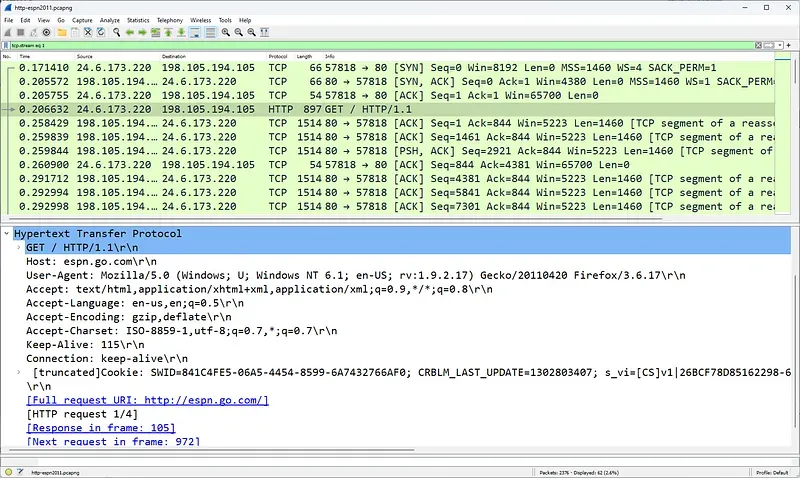The height and width of the screenshot is (478, 800).
Task: Select the SYN, ACK packet at 0.205572
Action: pyautogui.click(x=388, y=82)
